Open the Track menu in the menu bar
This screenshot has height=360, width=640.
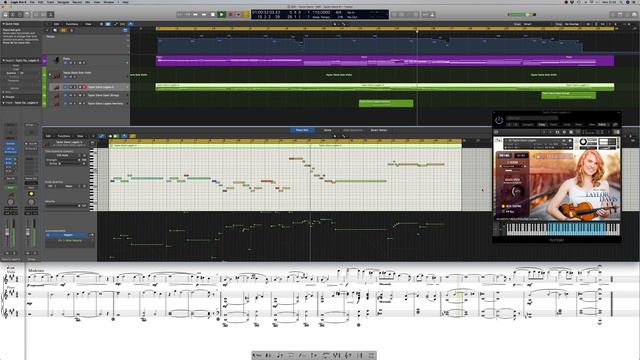(50, 2)
